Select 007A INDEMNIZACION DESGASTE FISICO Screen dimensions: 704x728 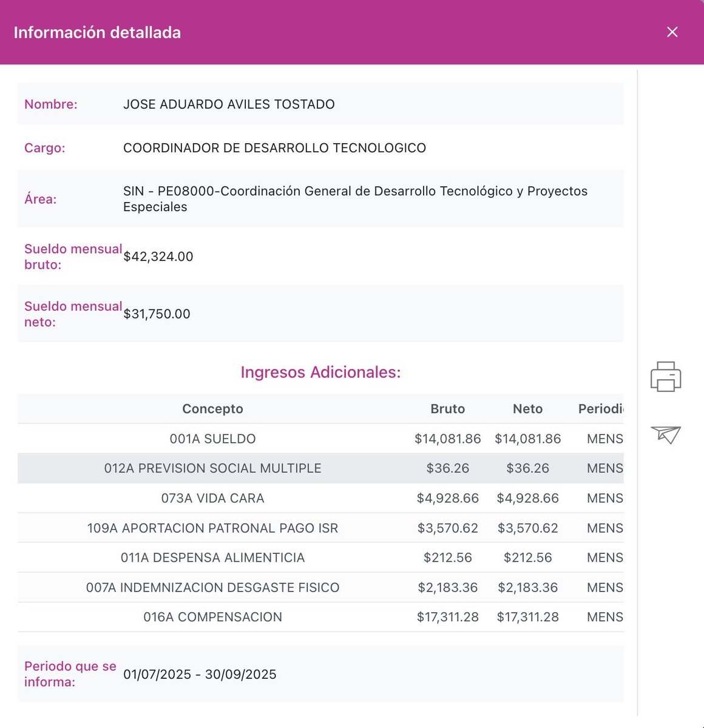click(212, 587)
